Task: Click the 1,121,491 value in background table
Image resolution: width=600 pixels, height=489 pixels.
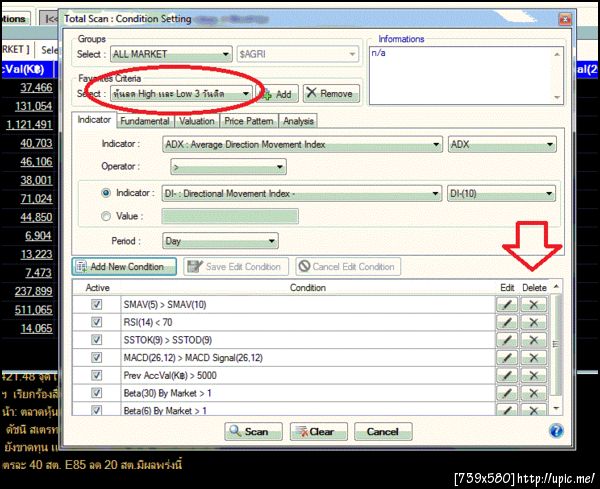Action: click(x=29, y=124)
